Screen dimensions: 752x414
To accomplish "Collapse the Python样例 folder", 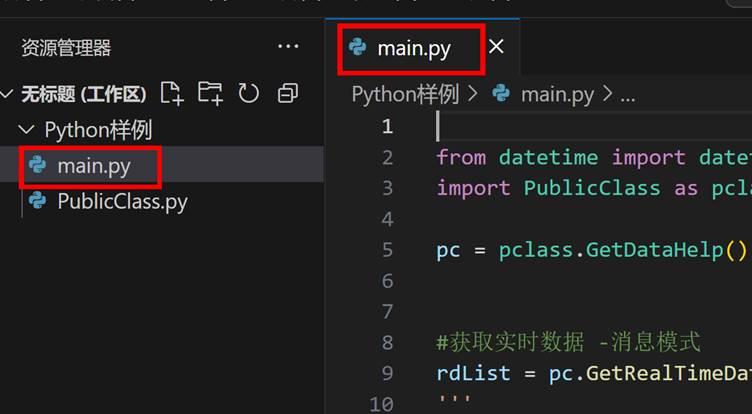I will (x=27, y=130).
